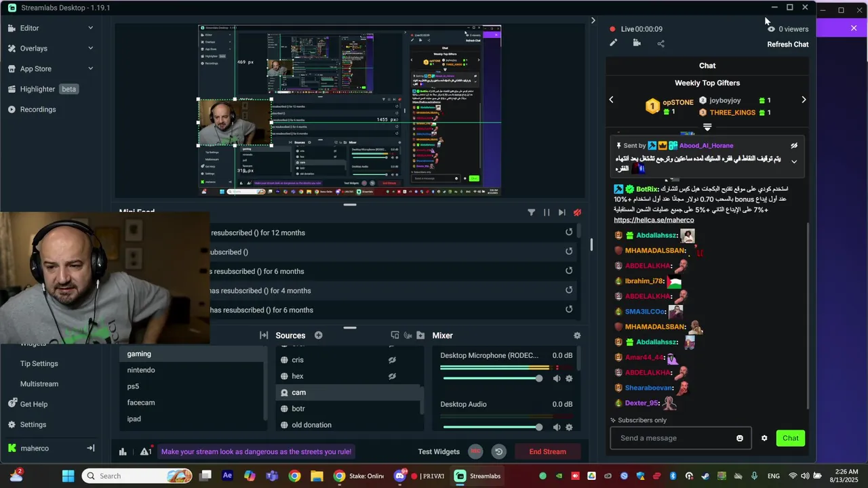
Task: Click the viewers eye icon
Action: point(771,29)
